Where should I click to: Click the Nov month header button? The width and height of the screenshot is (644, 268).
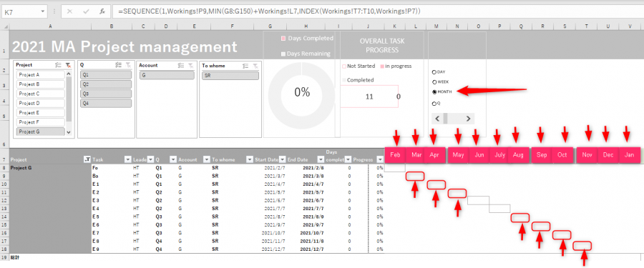[587, 155]
